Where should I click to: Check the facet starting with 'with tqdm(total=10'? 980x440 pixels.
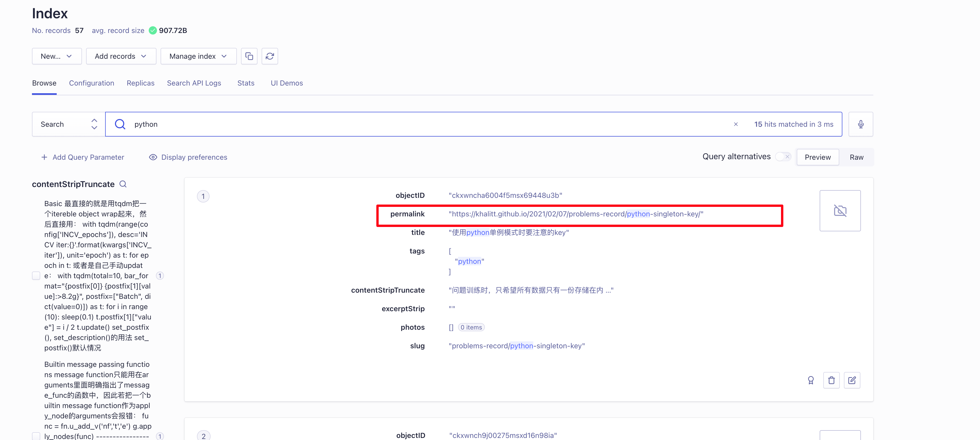coord(36,276)
